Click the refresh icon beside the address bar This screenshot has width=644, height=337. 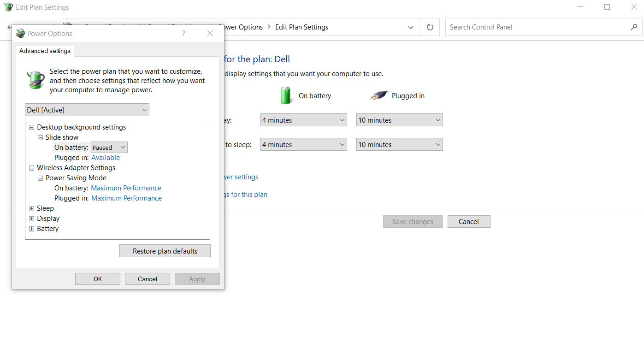point(429,27)
